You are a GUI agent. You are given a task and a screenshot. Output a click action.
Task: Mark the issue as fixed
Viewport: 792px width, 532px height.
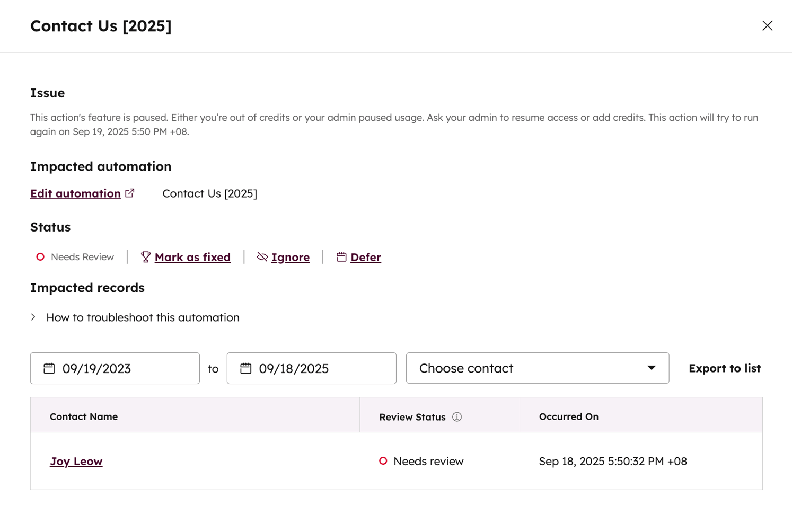pos(192,257)
